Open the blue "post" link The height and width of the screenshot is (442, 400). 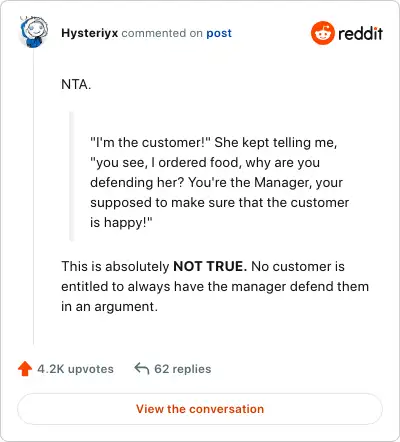pos(219,33)
